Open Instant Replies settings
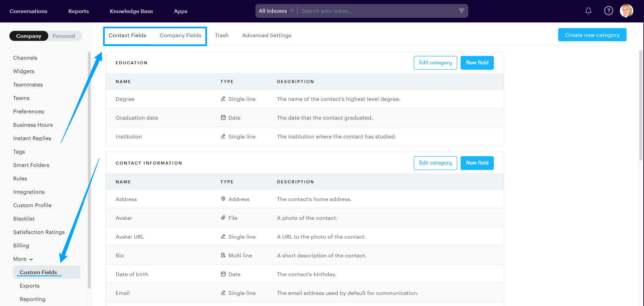This screenshot has height=306, width=644. [32, 138]
